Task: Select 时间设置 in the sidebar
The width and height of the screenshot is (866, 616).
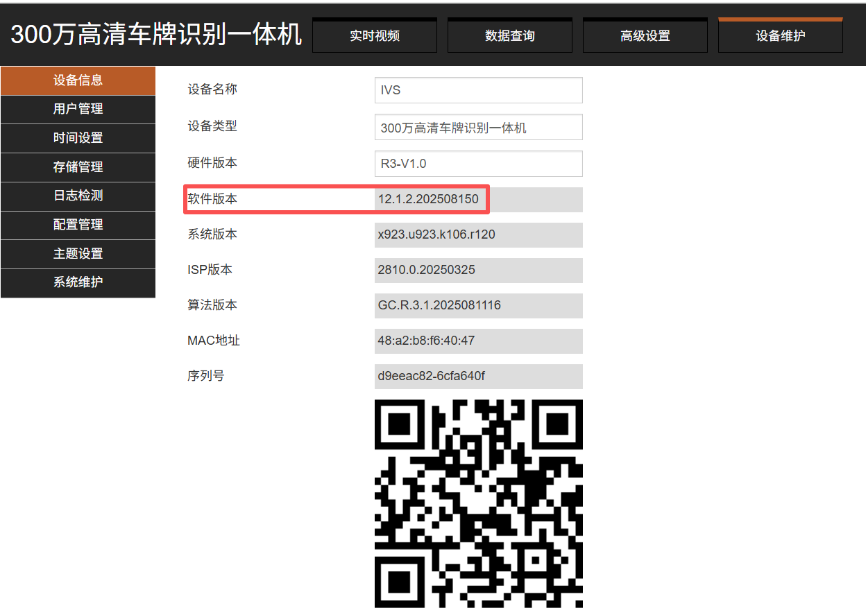Action: click(78, 138)
